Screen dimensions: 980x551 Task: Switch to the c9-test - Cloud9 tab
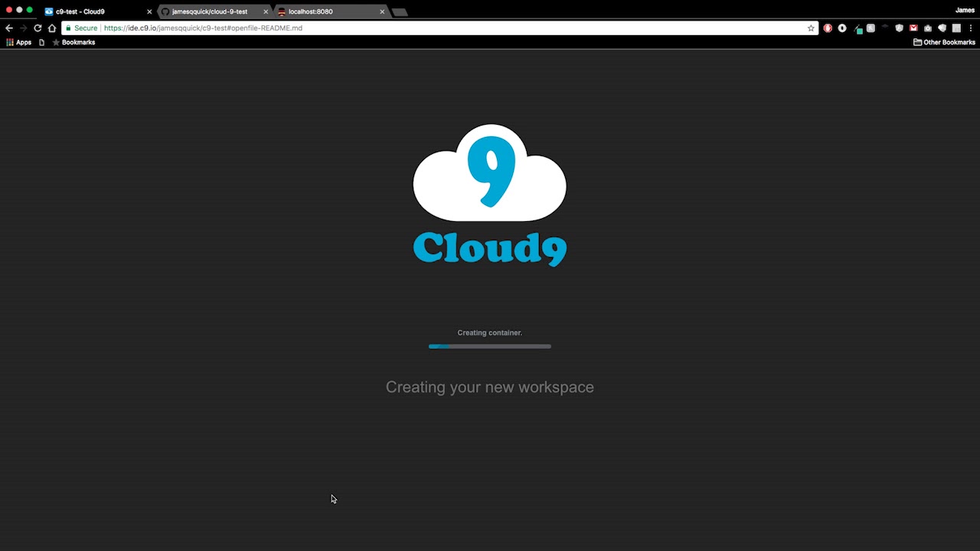[x=97, y=11]
